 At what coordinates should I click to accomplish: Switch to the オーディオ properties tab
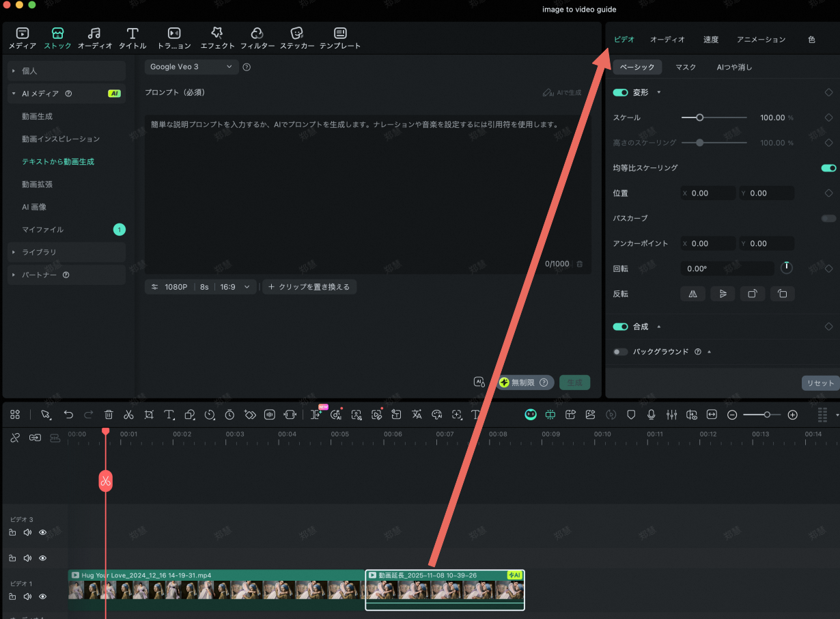pos(667,40)
